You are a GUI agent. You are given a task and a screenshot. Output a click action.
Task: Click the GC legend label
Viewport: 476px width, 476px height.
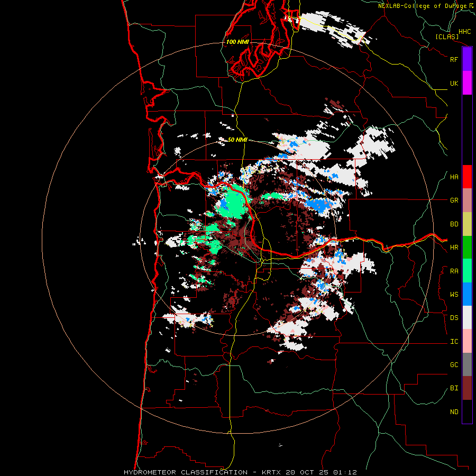click(x=454, y=365)
